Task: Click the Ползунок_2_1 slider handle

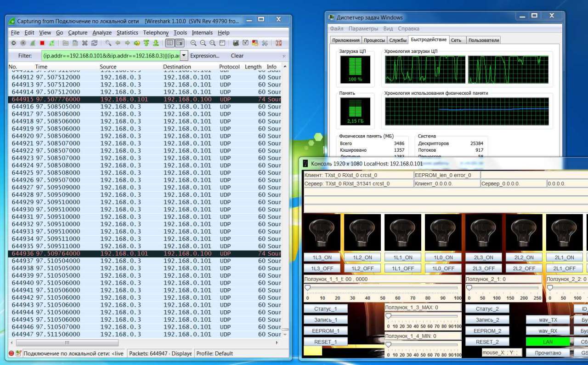Action: click(x=469, y=288)
